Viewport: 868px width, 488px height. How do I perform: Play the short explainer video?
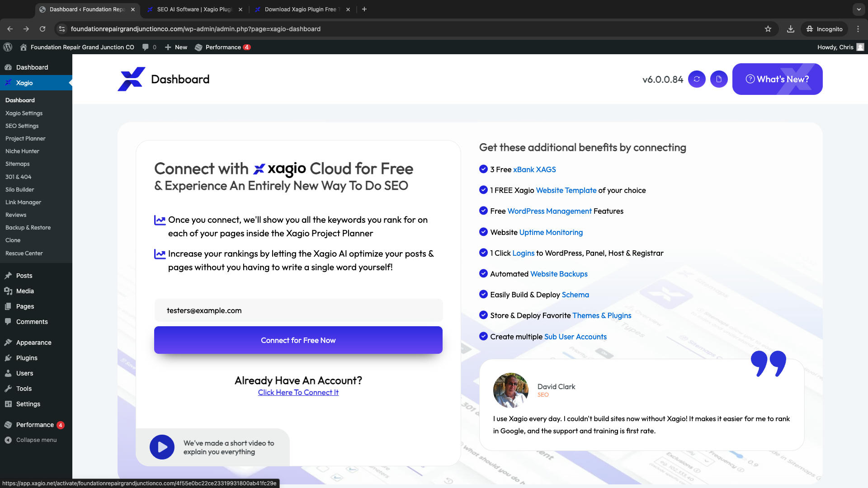pyautogui.click(x=162, y=447)
